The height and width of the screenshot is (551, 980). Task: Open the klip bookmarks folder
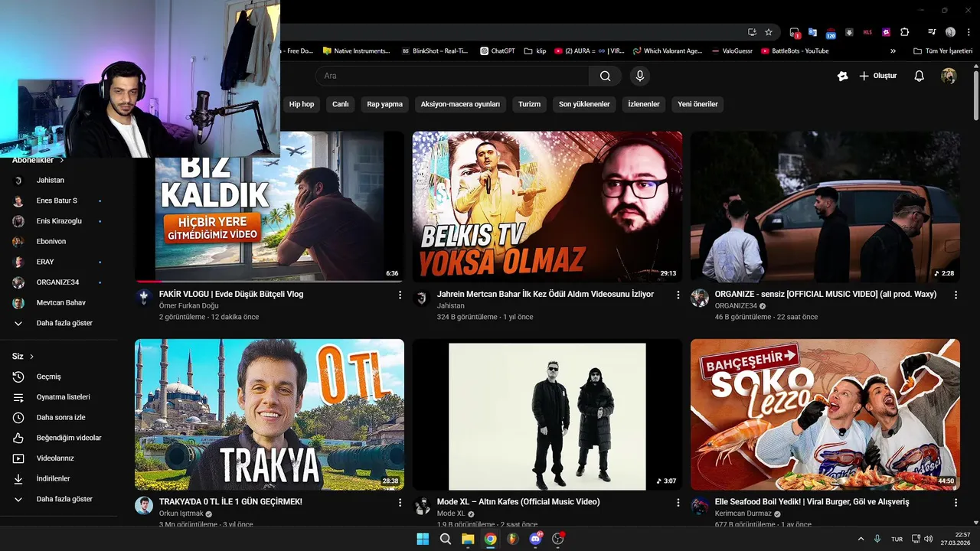[x=535, y=51]
